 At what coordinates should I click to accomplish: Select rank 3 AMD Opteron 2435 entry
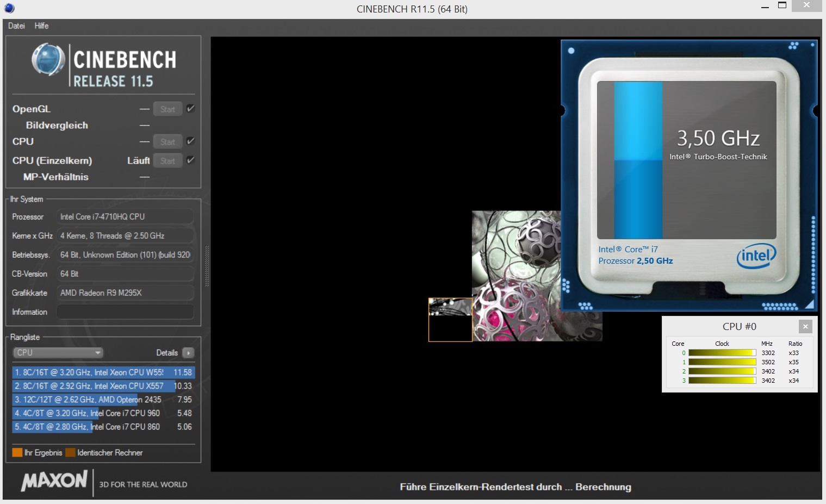click(103, 400)
